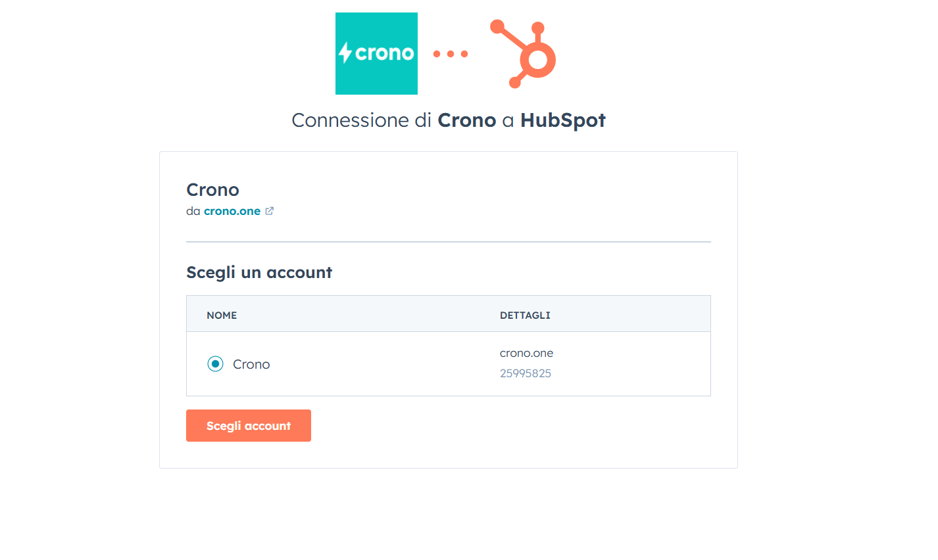
Task: Click the bold Crono word in page heading
Action: [466, 120]
